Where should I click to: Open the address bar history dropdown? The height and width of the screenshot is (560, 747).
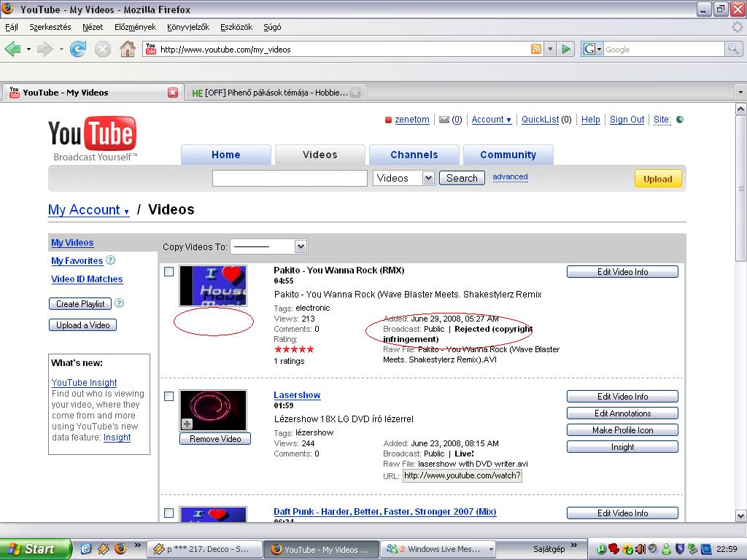pyautogui.click(x=550, y=49)
